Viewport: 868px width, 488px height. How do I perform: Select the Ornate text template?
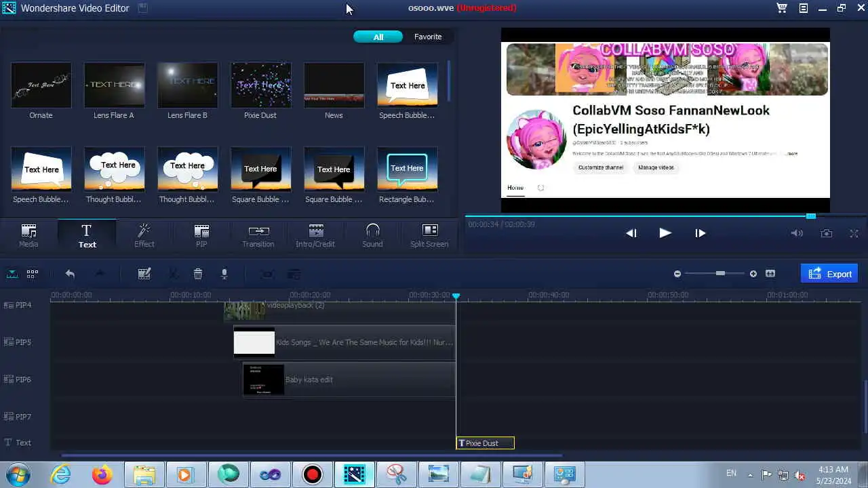[x=41, y=85]
